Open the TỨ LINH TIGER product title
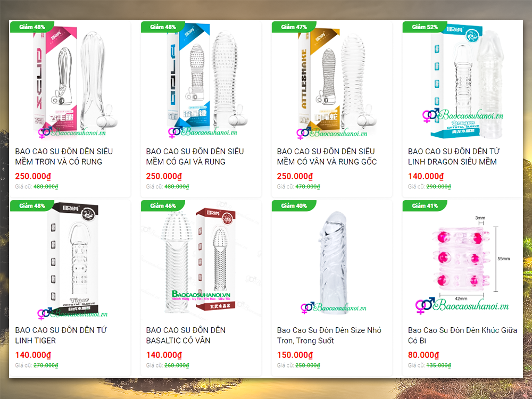Image resolution: width=532 pixels, height=399 pixels. [x=61, y=335]
